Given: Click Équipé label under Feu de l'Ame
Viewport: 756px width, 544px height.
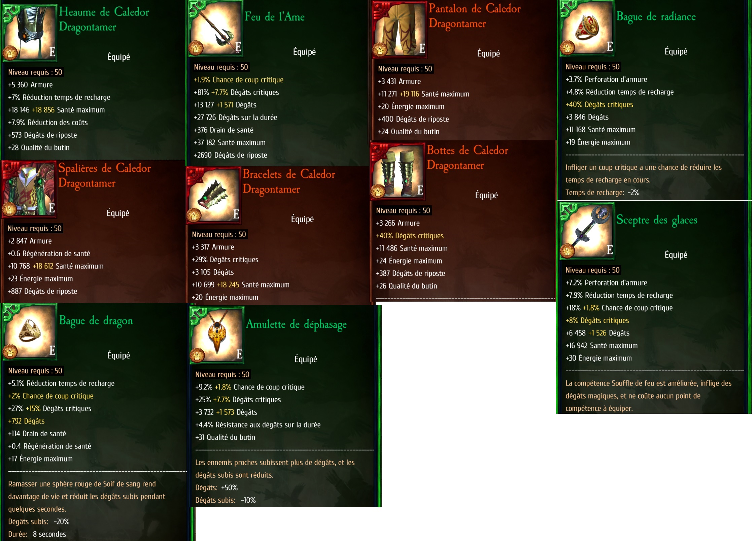Looking at the screenshot, I should pyautogui.click(x=304, y=52).
